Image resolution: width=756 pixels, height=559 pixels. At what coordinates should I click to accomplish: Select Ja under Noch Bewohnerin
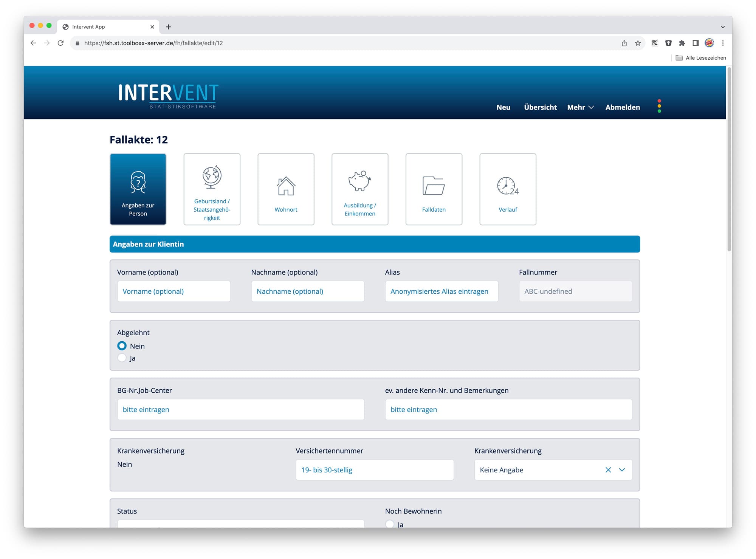390,524
